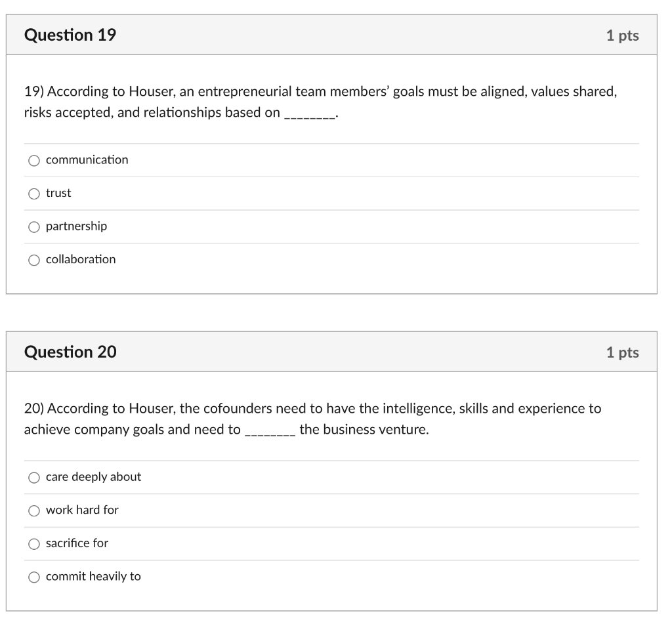Select the 'trust' answer option
Screen dimensions: 672x624
pyautogui.click(x=33, y=193)
